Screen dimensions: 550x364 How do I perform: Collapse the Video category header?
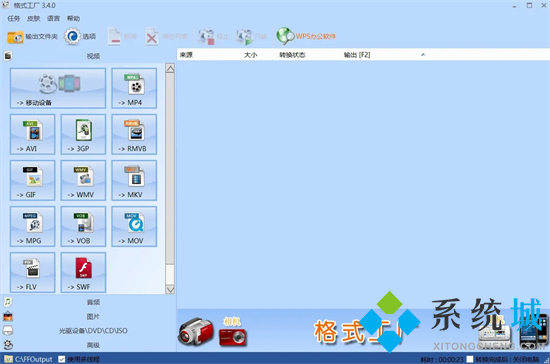point(93,56)
